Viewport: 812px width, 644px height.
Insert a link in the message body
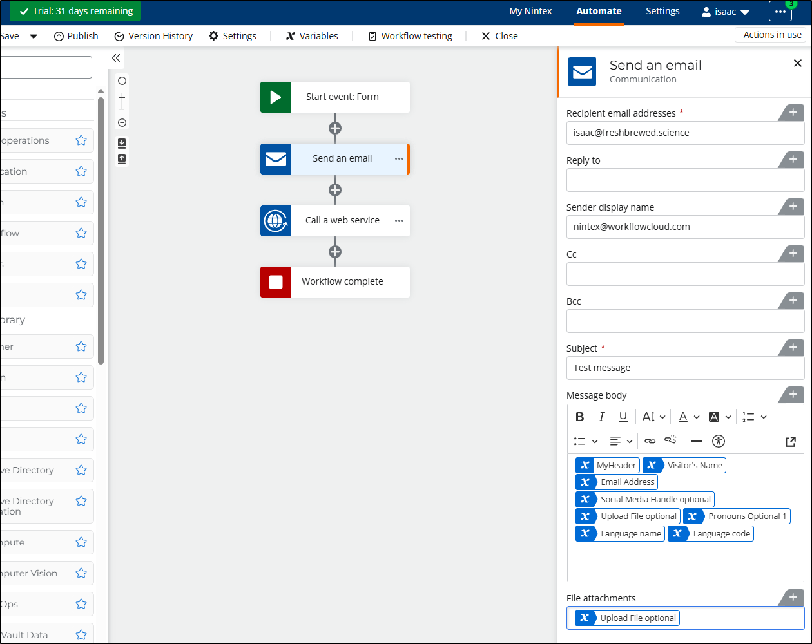(x=650, y=441)
